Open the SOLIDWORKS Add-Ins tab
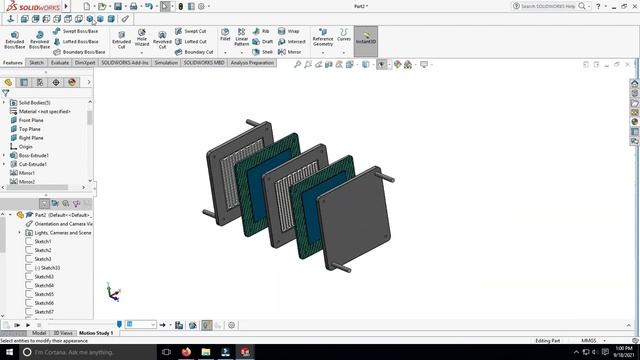 click(125, 63)
